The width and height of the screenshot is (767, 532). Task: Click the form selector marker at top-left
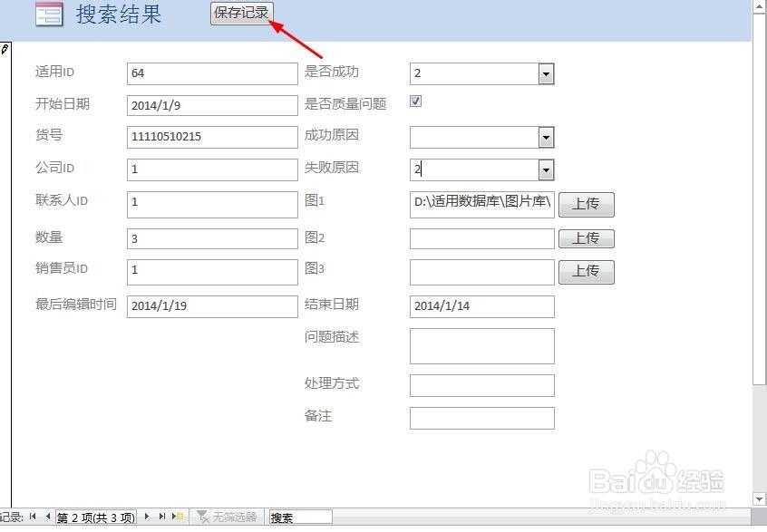(x=7, y=48)
